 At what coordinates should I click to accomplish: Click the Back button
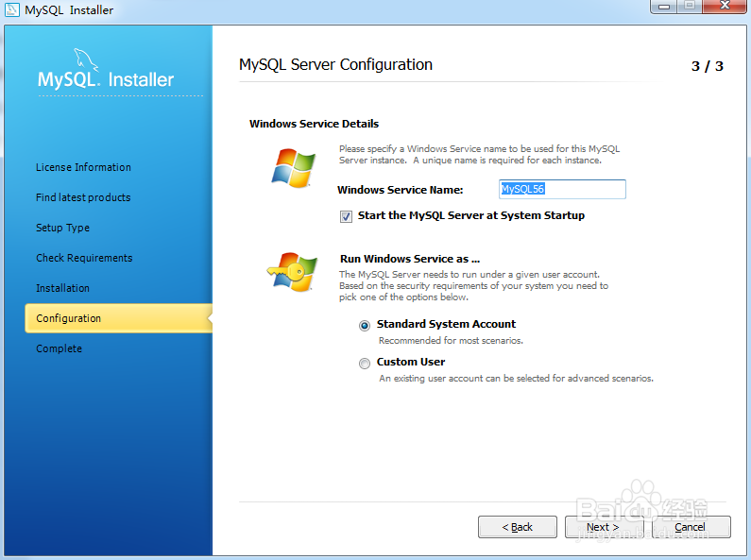(x=518, y=527)
